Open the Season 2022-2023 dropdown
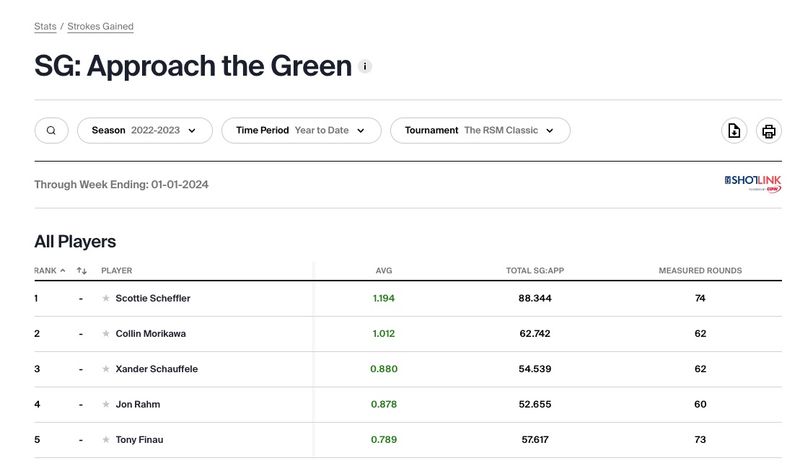The width and height of the screenshot is (800, 471). point(144,130)
